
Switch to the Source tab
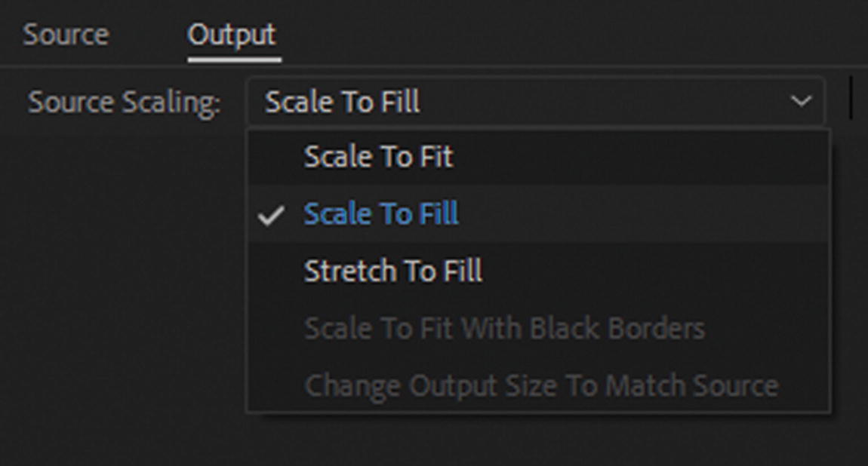click(x=66, y=35)
